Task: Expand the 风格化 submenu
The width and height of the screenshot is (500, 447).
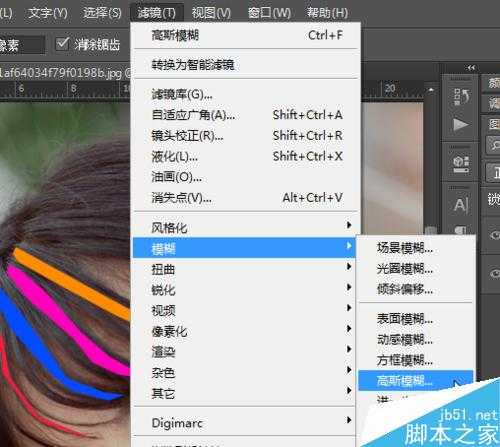Action: 244,227
